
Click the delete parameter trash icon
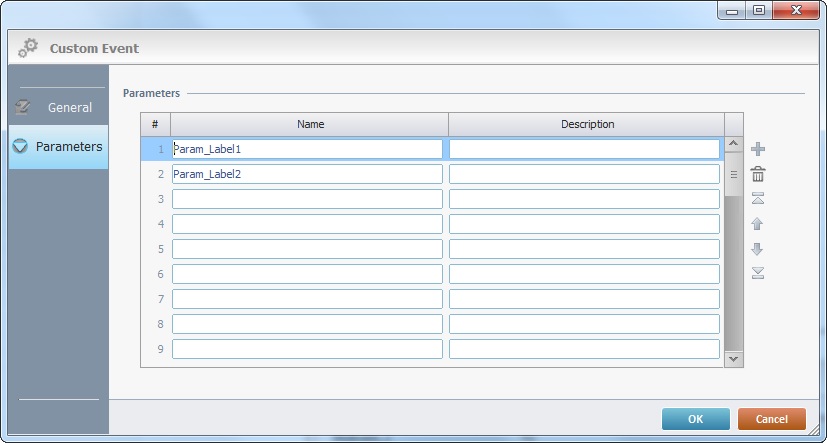pos(758,174)
